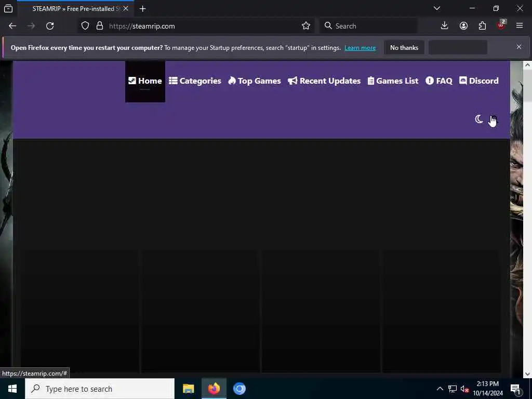The image size is (532, 399).
Task: Bookmark this page with the star
Action: 306,26
